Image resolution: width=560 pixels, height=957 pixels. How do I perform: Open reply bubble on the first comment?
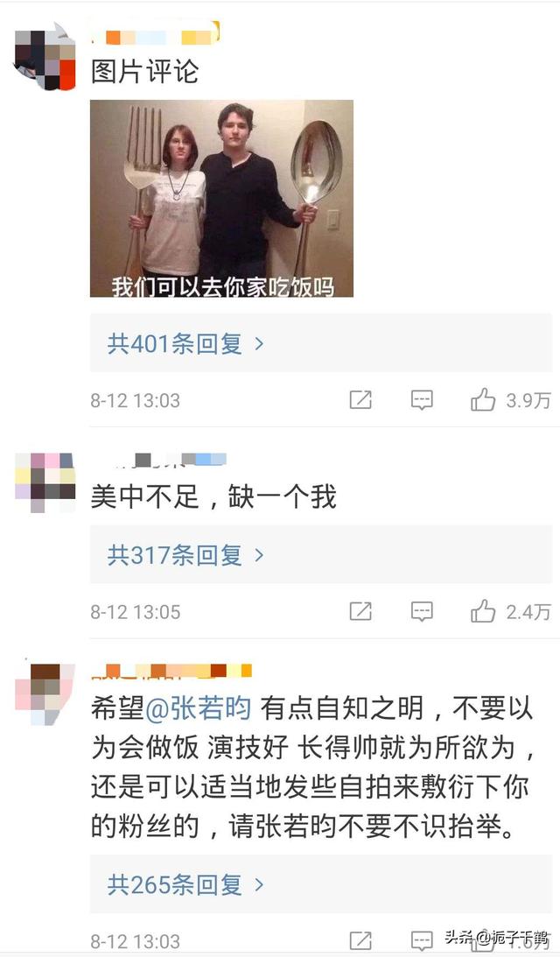[422, 400]
